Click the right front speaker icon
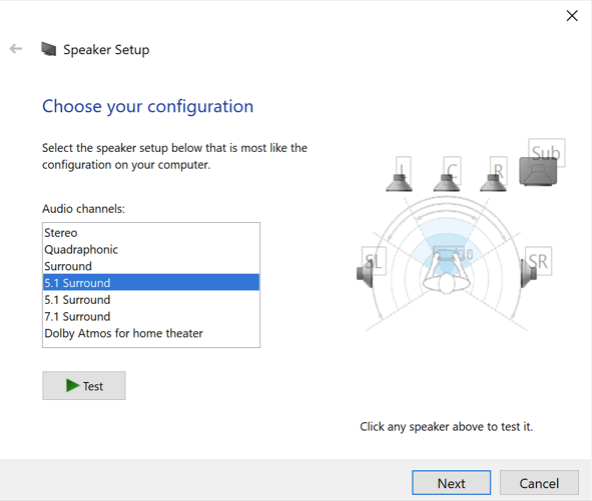 click(493, 182)
